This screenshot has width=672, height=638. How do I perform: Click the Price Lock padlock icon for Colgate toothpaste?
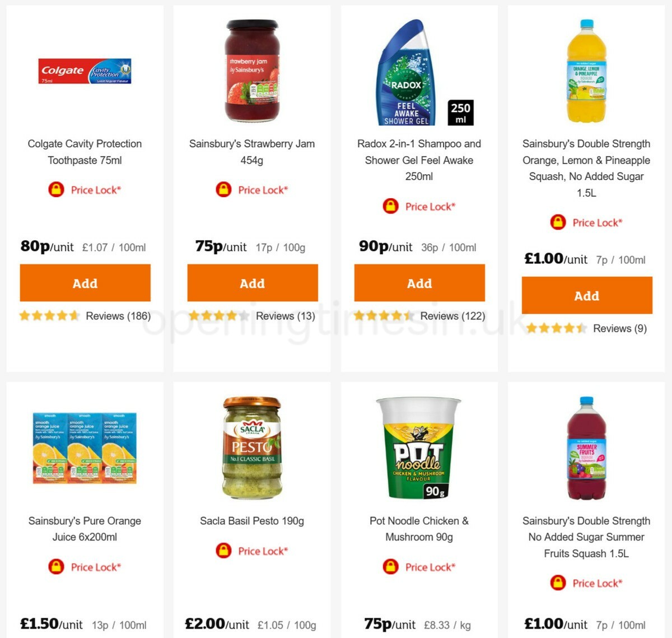click(x=55, y=189)
